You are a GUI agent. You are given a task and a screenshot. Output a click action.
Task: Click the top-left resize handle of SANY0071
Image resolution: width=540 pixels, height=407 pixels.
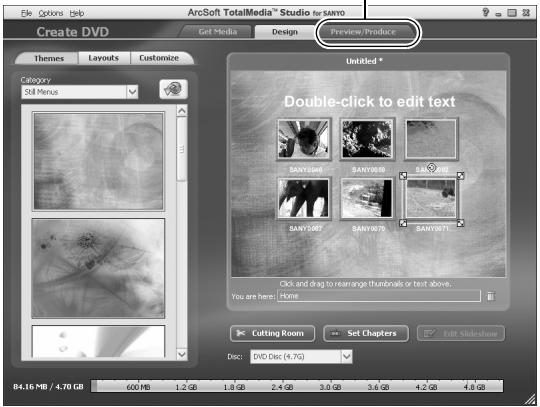click(403, 176)
